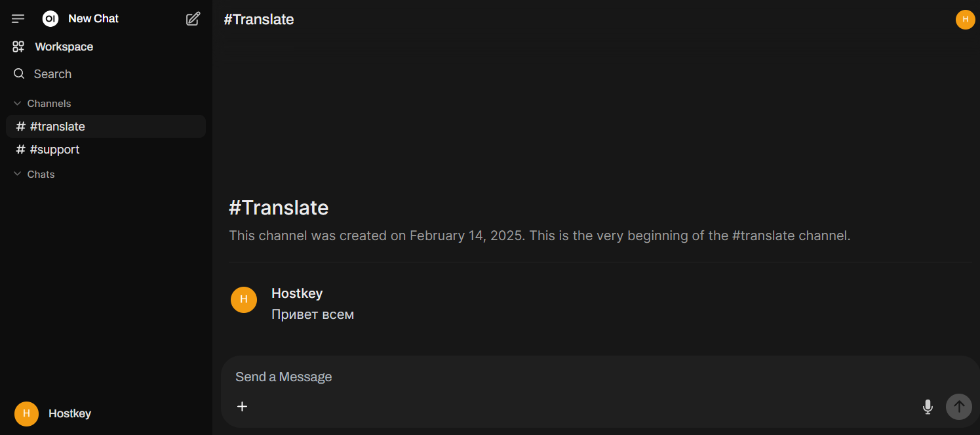Collapse the Chats section chevron
Image resolution: width=980 pixels, height=435 pixels.
[18, 174]
